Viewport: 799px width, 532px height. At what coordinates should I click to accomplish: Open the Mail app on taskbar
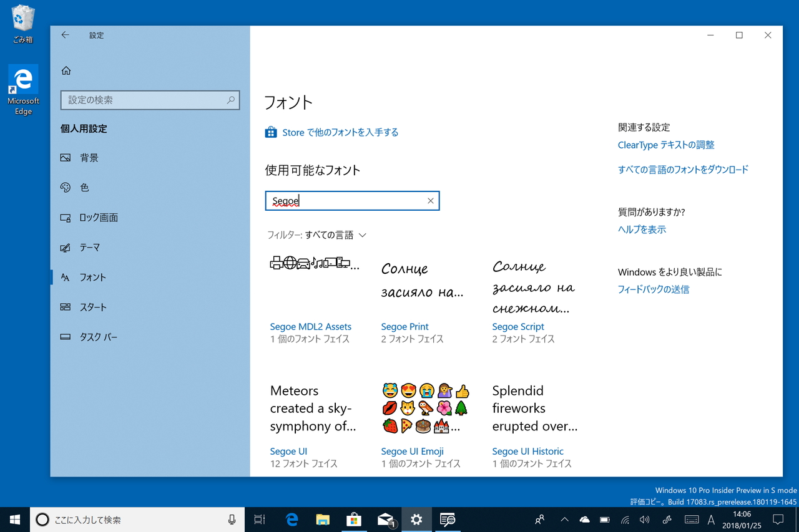click(x=386, y=520)
